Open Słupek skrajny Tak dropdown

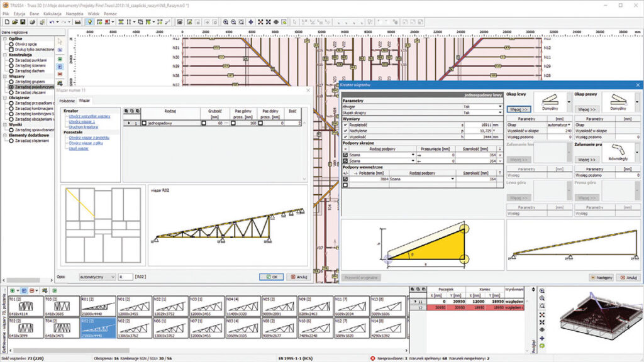tap(500, 112)
